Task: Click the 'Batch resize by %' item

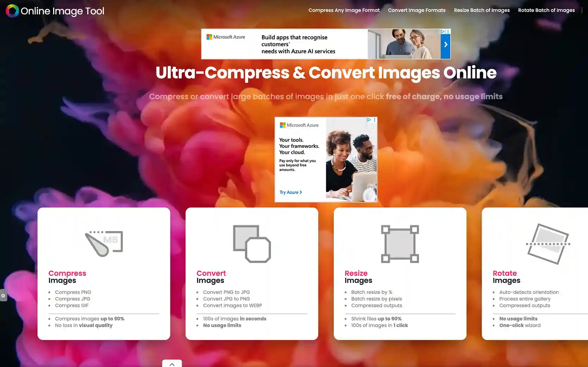Action: pos(372,292)
